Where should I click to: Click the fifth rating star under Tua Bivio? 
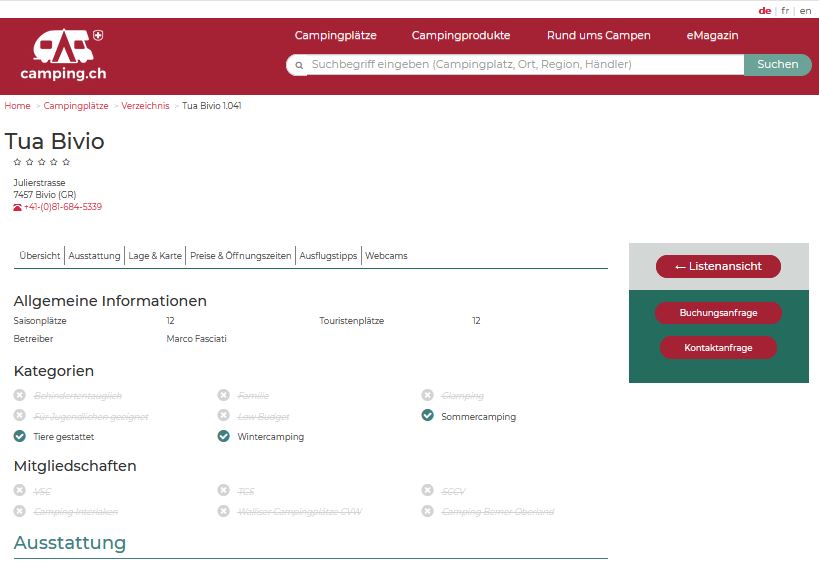point(66,162)
